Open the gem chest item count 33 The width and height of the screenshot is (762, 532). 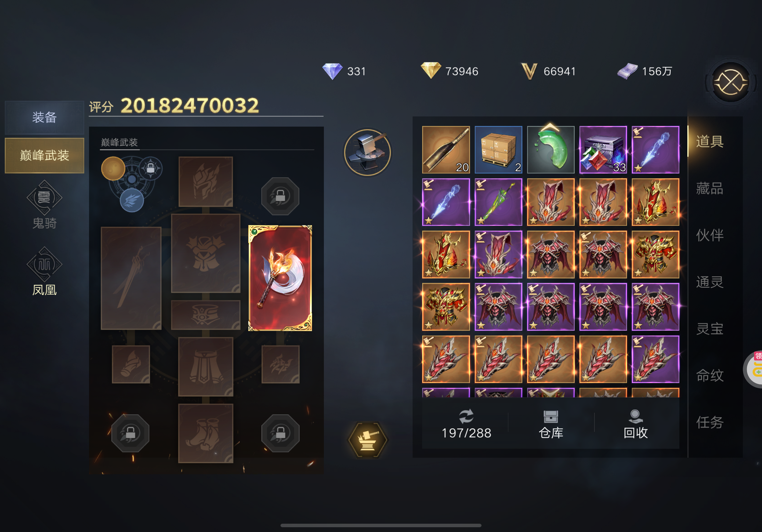[x=603, y=150]
